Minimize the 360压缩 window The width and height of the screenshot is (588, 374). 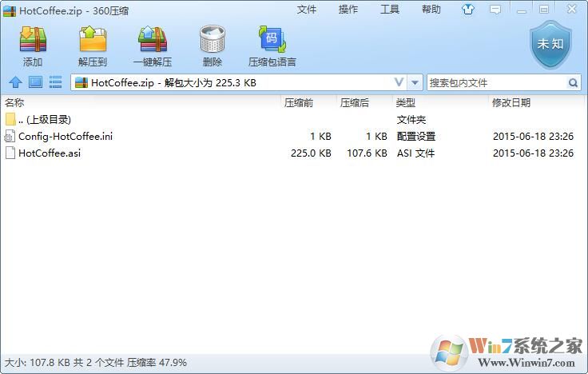(521, 10)
